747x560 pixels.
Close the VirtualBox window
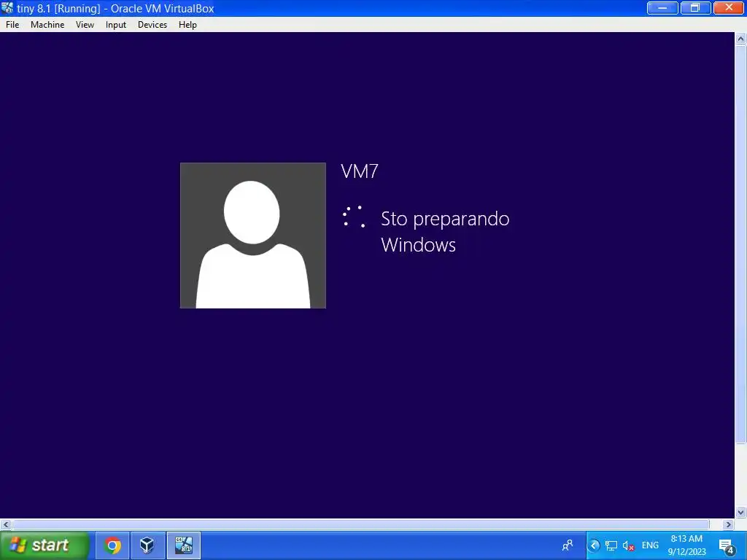click(729, 8)
